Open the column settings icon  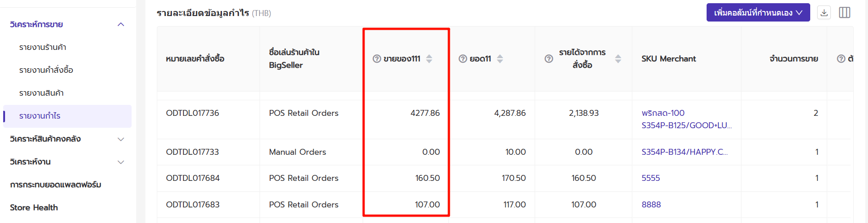(844, 13)
